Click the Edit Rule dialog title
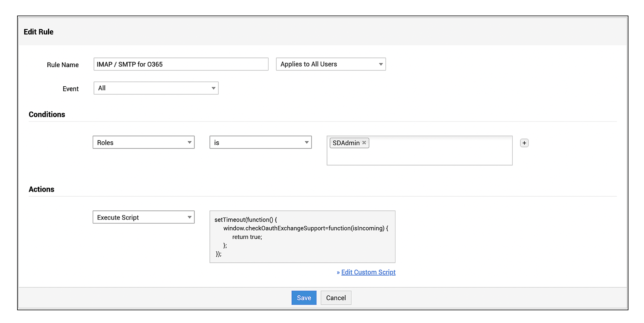 click(39, 32)
